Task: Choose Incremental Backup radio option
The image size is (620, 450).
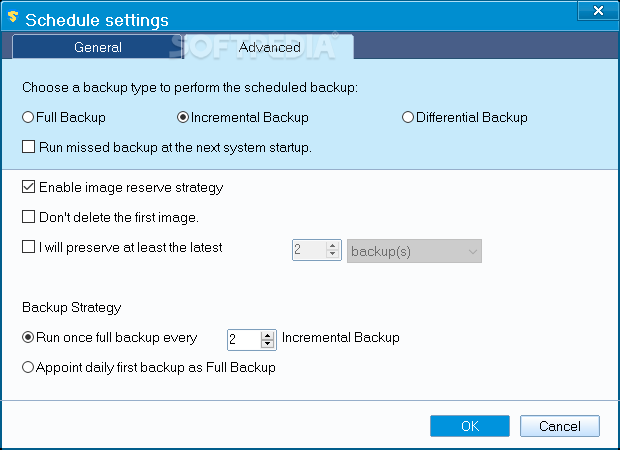Action: point(183,117)
